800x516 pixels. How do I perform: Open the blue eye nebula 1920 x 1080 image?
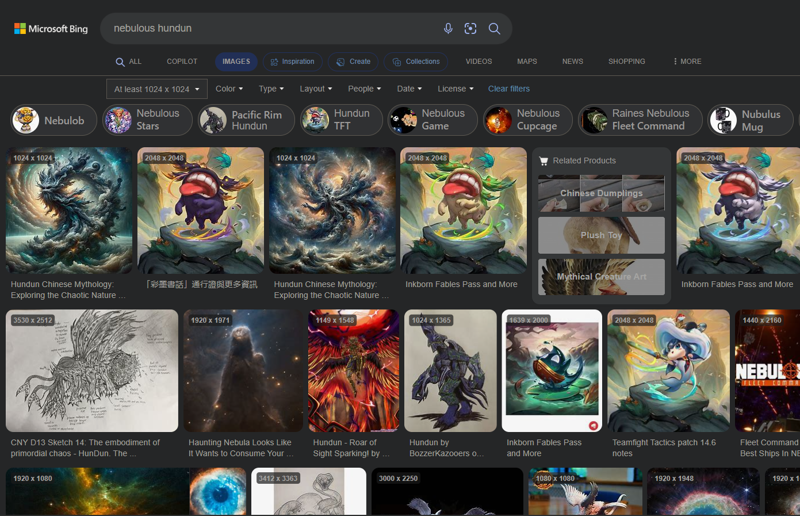[126, 492]
